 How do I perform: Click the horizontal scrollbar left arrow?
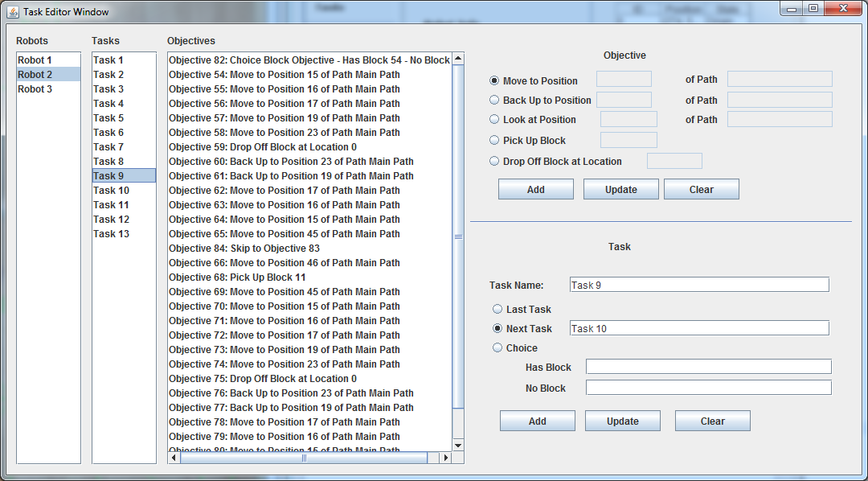pos(174,458)
